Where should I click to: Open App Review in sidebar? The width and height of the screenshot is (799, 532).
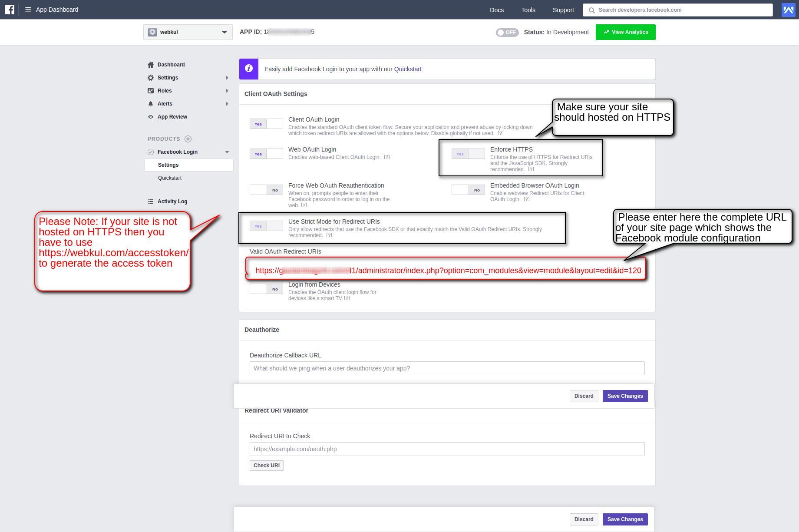click(x=172, y=117)
